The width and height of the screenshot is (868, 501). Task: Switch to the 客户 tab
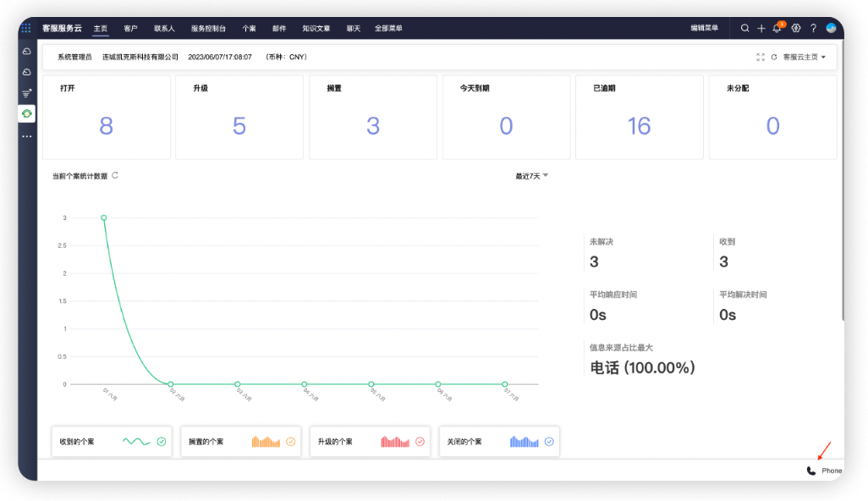click(130, 28)
